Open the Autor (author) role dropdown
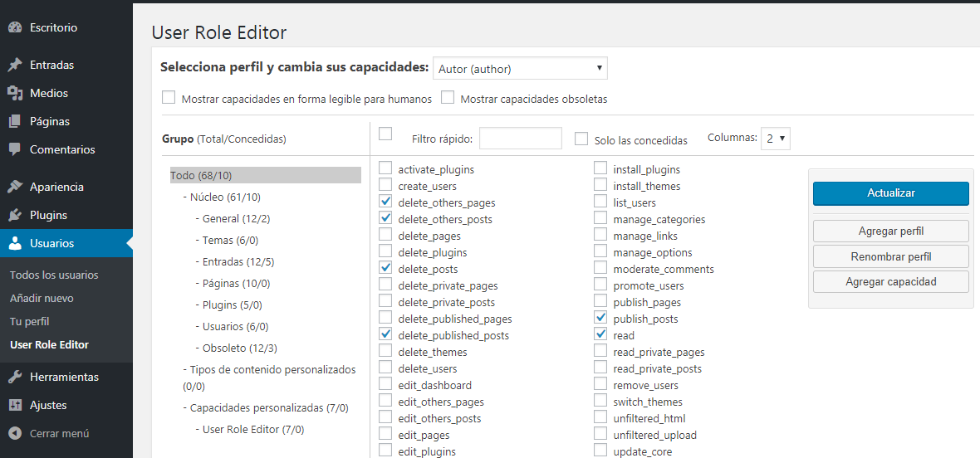980x458 pixels. 520,69
